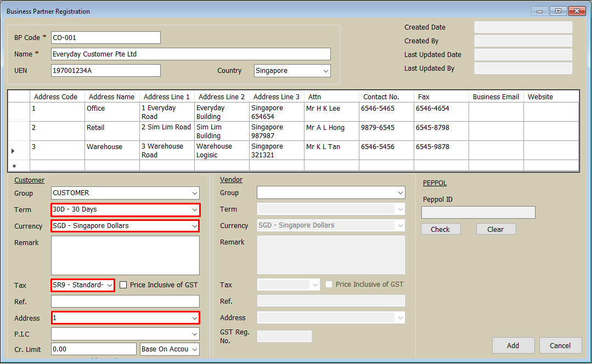Click contact number 9879-6545
The width and height of the screenshot is (592, 364).
point(387,131)
